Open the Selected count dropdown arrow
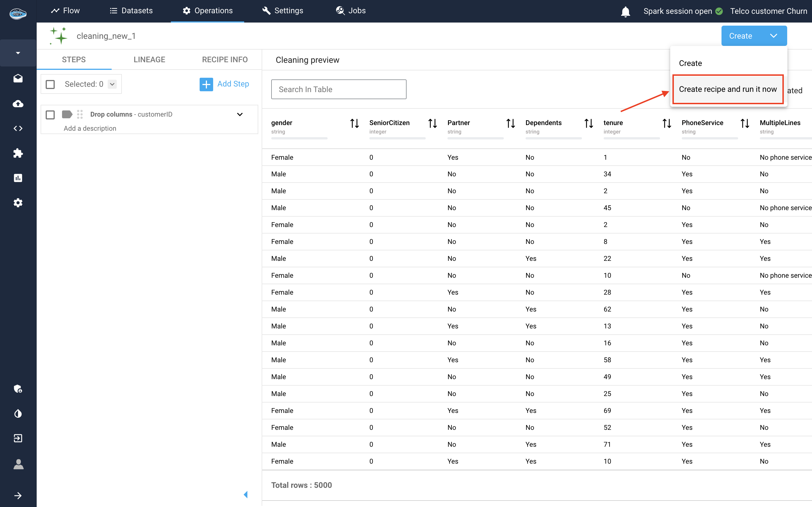 click(112, 84)
